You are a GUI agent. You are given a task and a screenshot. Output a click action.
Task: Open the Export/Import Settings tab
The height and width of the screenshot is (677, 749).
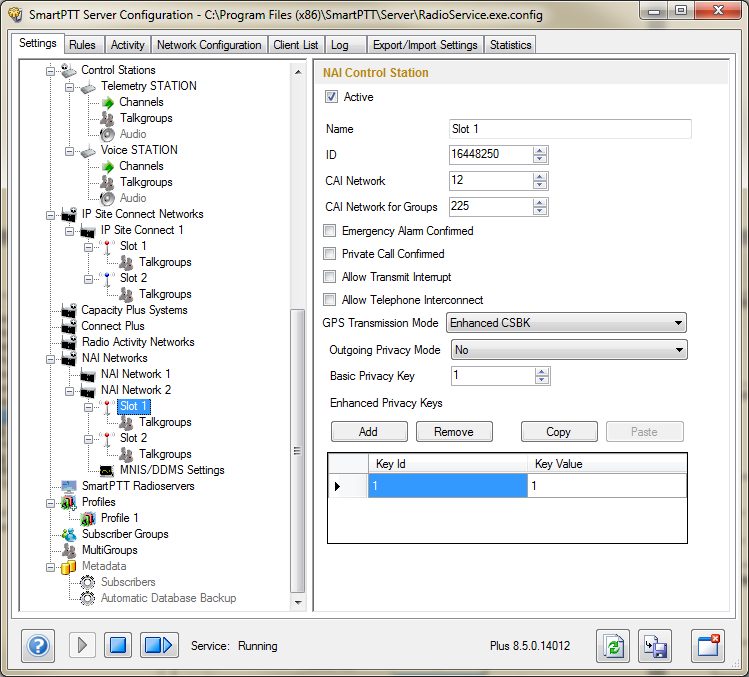click(x=425, y=45)
